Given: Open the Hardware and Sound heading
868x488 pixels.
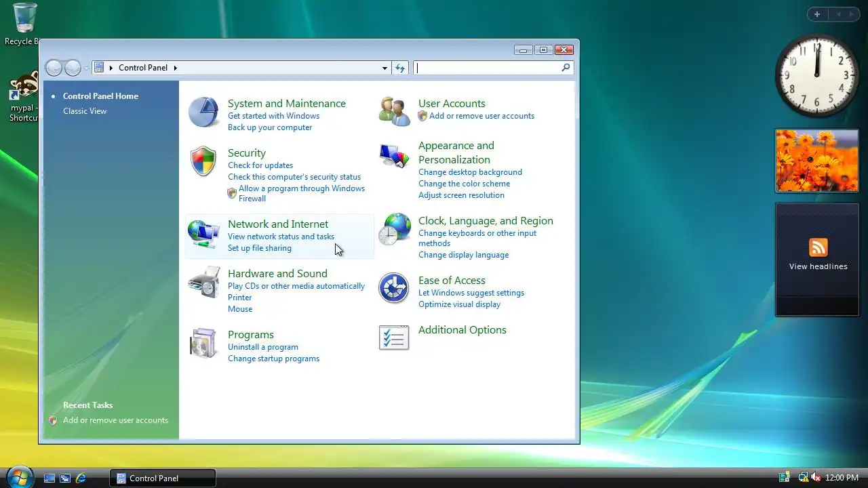Looking at the screenshot, I should [x=277, y=274].
